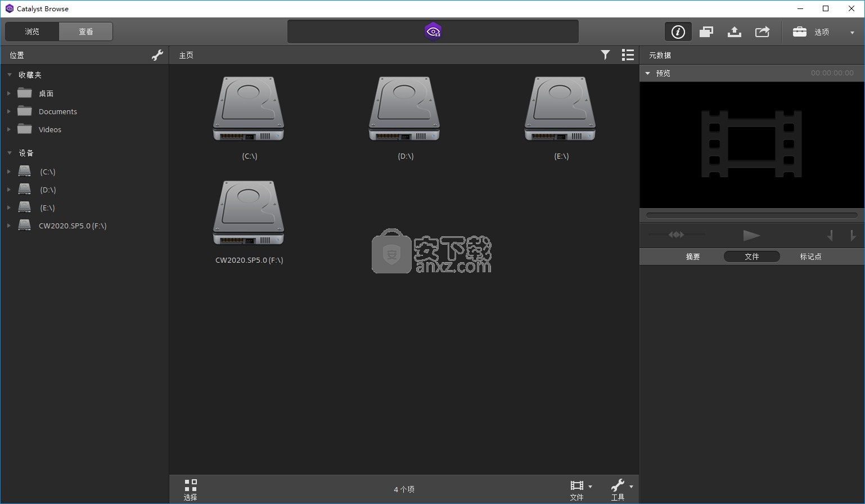Screen dimensions: 865x504
Task: Collapse the 收藏夹 Favorites section
Action: (10, 74)
